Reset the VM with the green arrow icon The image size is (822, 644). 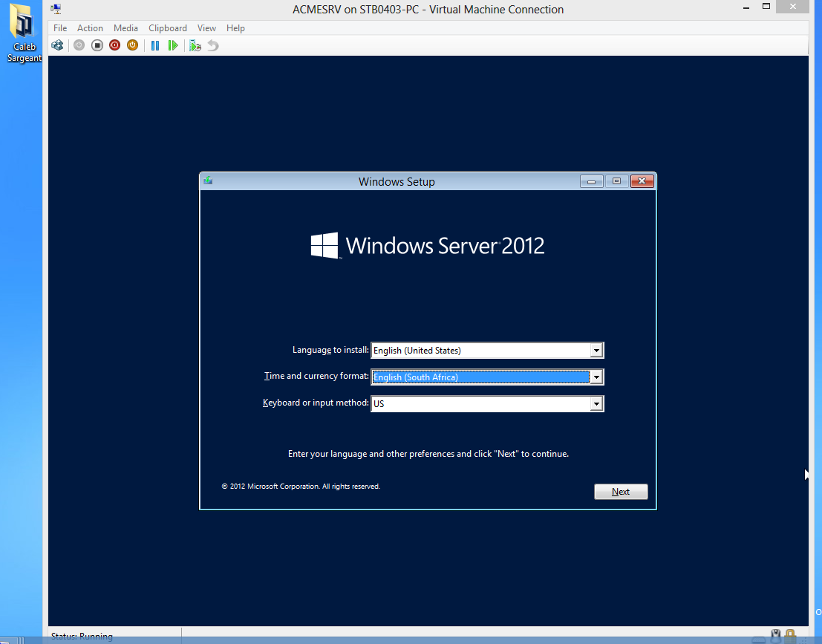click(x=173, y=45)
